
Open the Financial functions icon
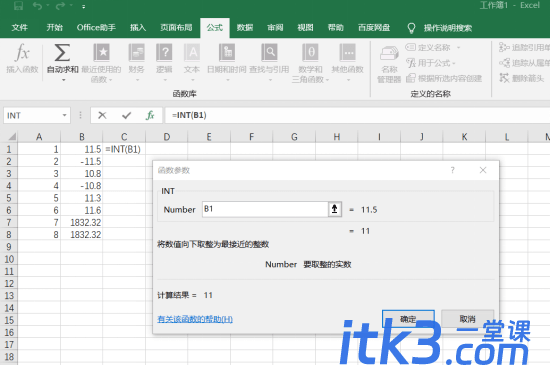coord(137,53)
